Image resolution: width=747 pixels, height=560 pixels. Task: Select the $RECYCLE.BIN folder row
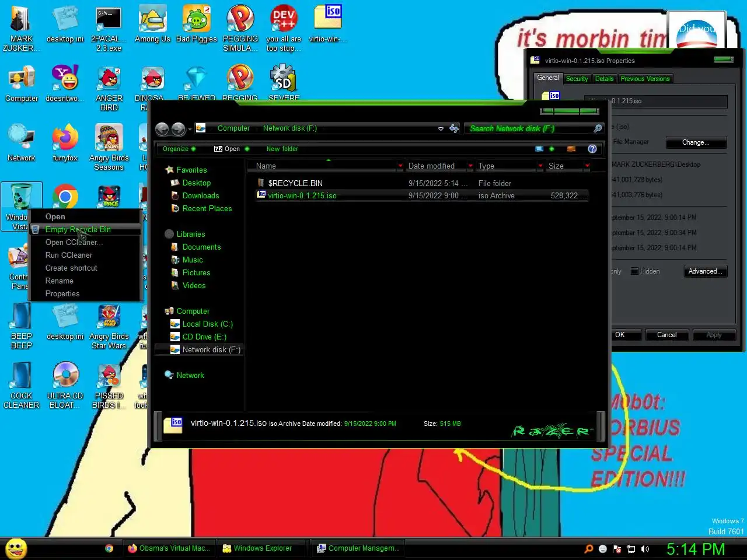[x=421, y=183]
